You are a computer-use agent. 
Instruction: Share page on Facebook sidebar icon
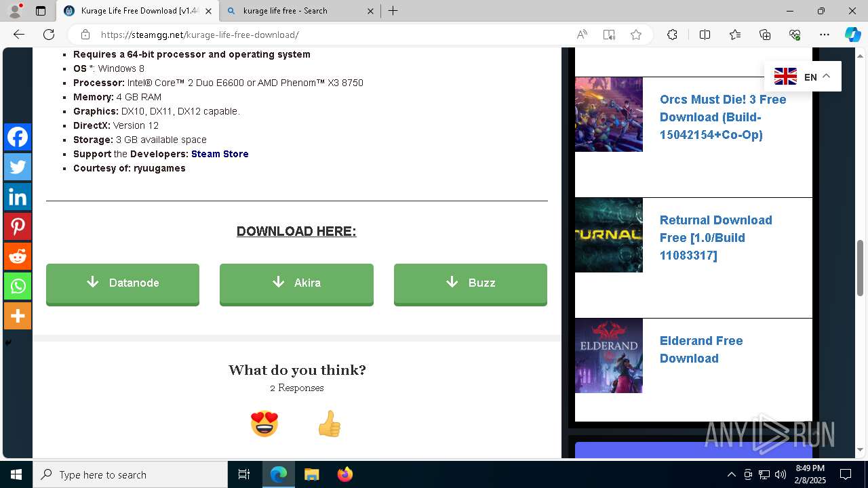[18, 137]
